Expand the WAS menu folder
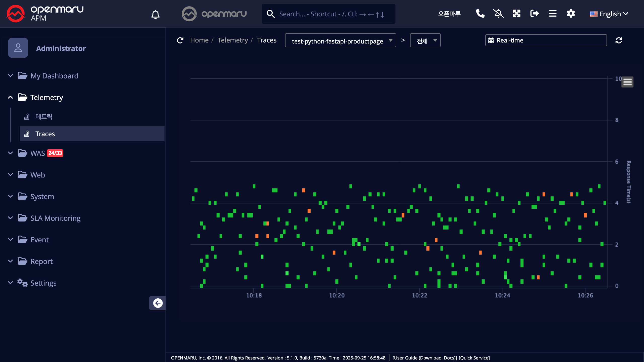 tap(38, 153)
